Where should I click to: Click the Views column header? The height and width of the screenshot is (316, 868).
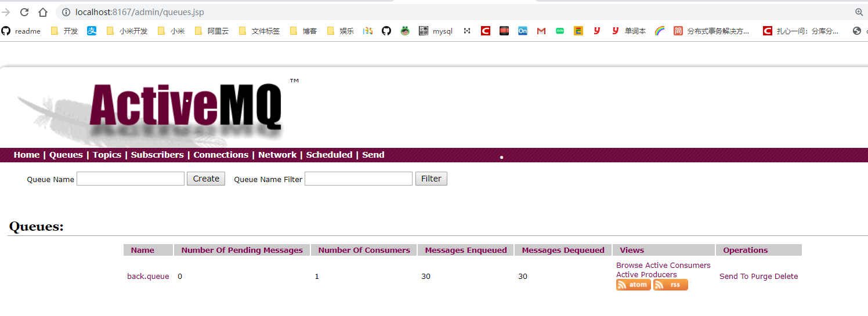point(632,250)
